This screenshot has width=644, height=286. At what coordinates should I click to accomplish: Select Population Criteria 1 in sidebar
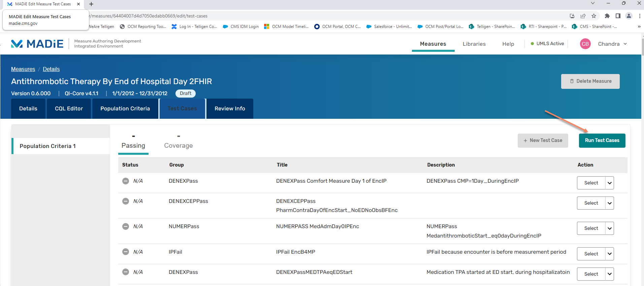tap(61, 146)
